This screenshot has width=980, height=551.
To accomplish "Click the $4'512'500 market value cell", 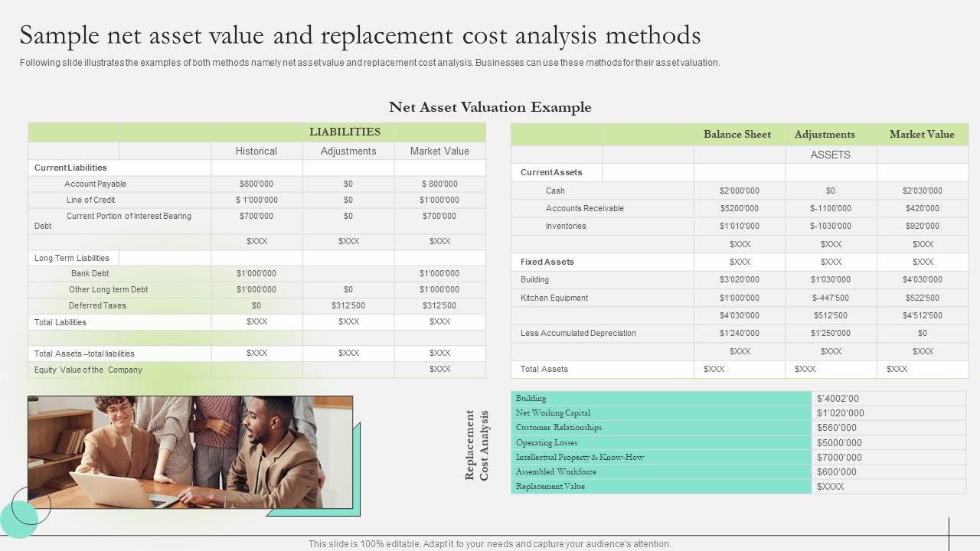I will [x=923, y=315].
